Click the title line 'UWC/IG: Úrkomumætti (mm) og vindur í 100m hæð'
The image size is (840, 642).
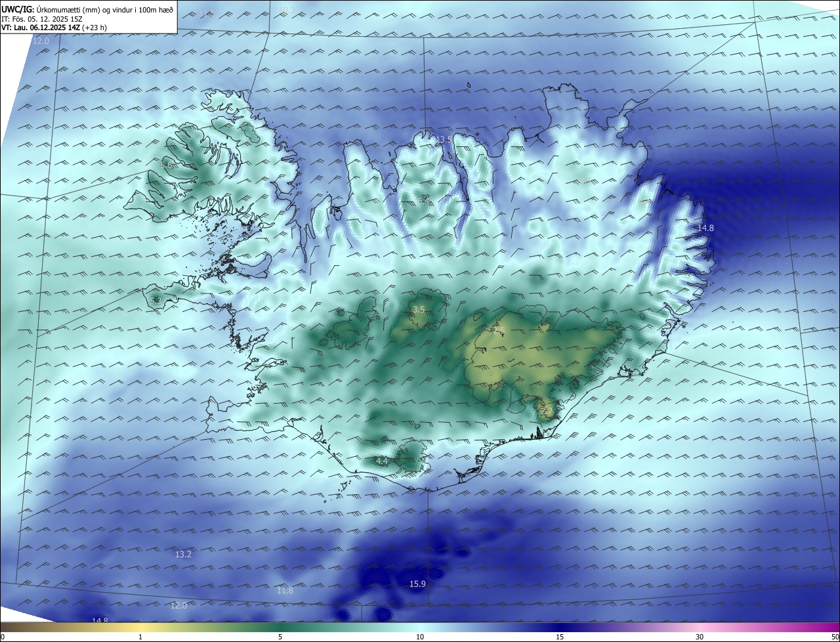coord(87,9)
